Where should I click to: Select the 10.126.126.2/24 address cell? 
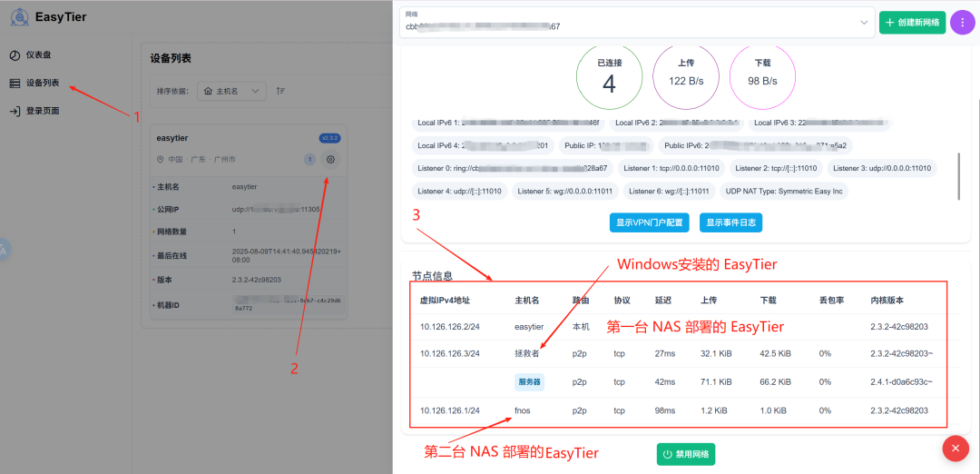pyautogui.click(x=450, y=326)
